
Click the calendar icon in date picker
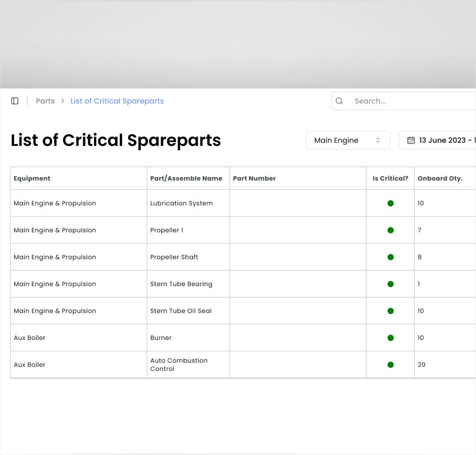tap(411, 140)
